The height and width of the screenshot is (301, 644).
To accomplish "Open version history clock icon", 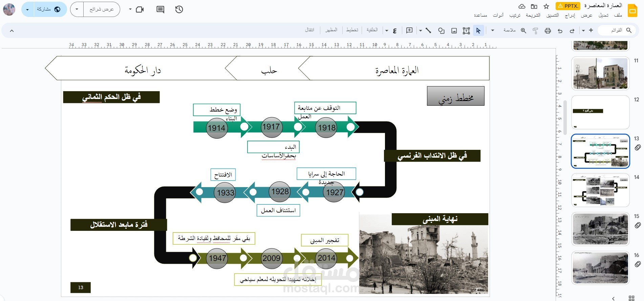I will (x=179, y=9).
